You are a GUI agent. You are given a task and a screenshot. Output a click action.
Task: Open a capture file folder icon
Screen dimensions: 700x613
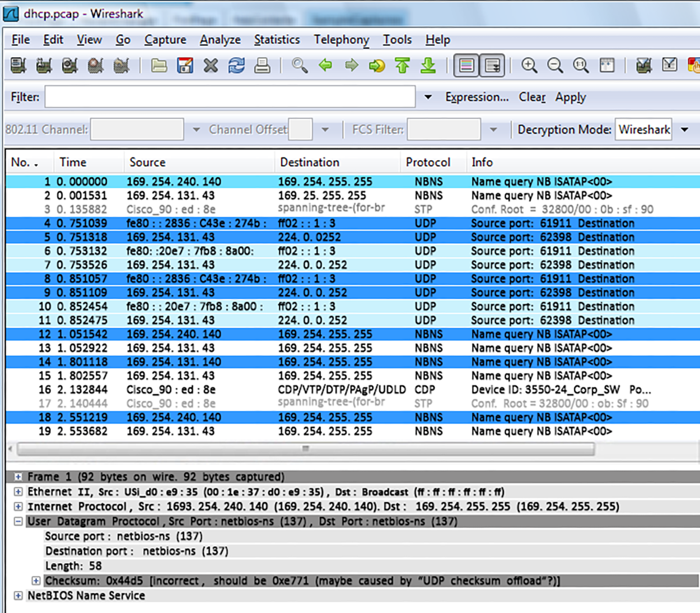159,66
